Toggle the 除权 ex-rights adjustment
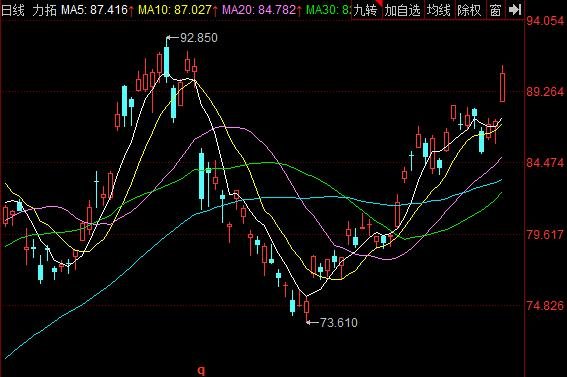Viewport: 567px width, 377px height. tap(469, 10)
